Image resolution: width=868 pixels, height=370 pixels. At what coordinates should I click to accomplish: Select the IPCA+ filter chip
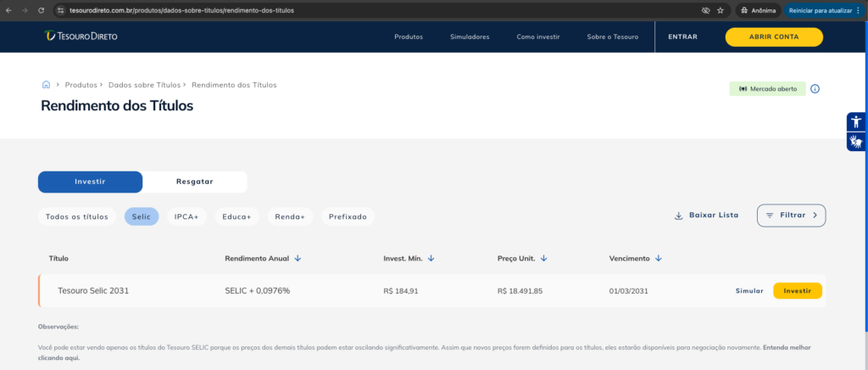(x=186, y=216)
